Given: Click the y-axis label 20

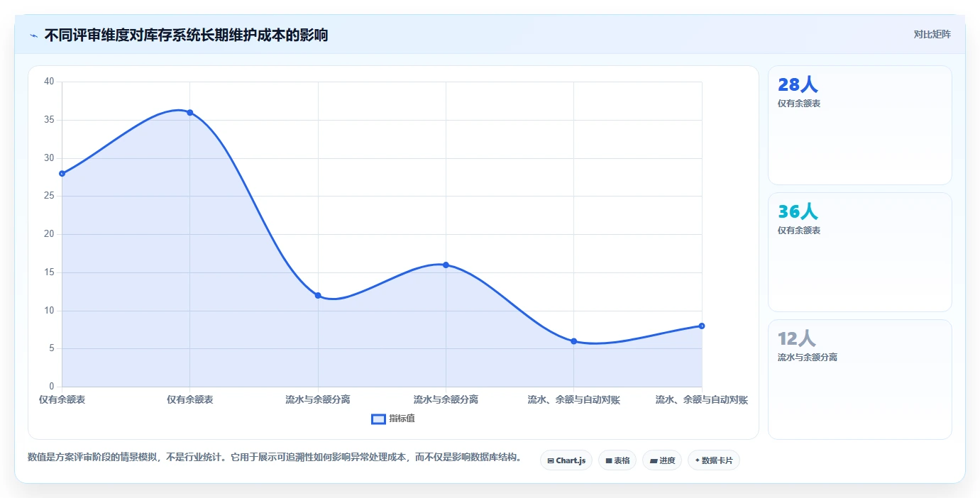Looking at the screenshot, I should (49, 234).
